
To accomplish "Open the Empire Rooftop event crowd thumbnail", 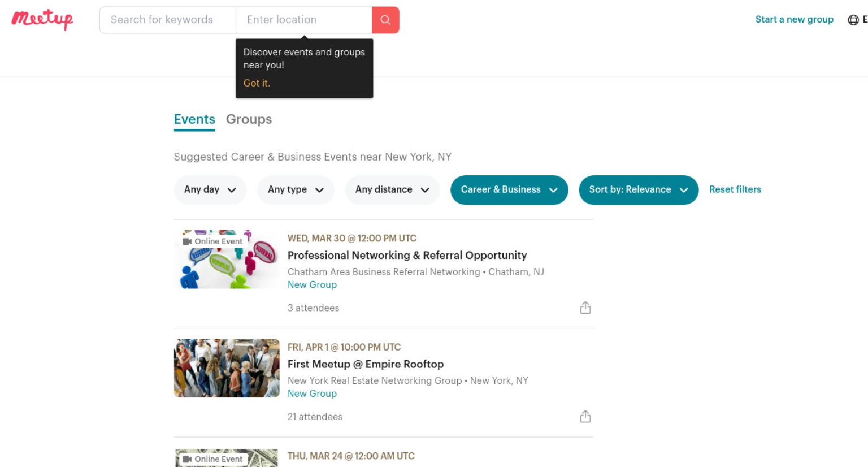I will click(227, 368).
